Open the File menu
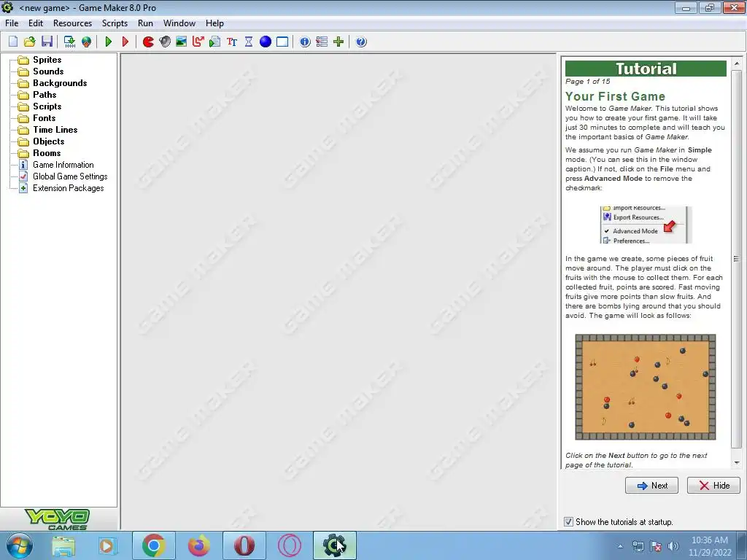 (12, 23)
